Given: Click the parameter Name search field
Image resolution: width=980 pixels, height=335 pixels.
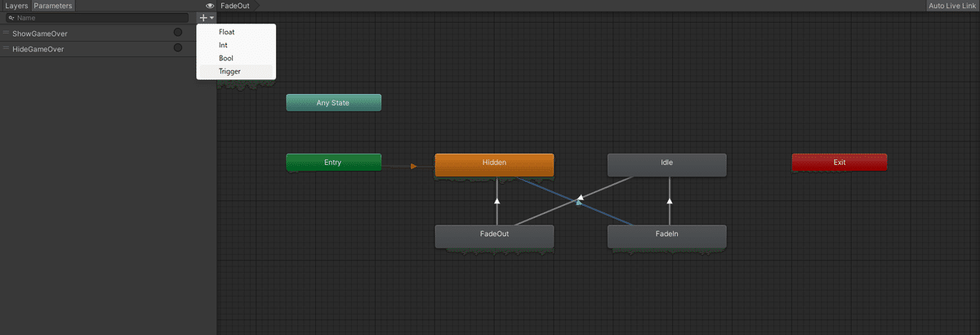Looking at the screenshot, I should [96, 17].
